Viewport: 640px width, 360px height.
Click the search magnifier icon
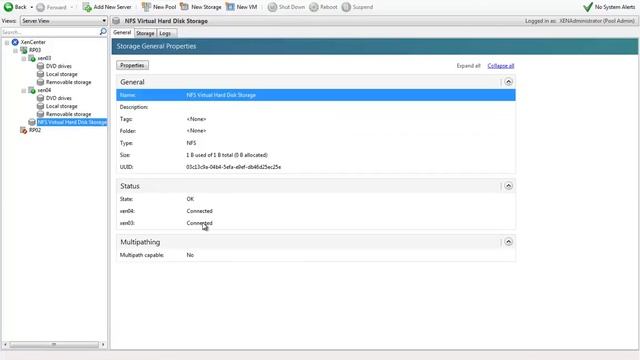[x=103, y=31]
